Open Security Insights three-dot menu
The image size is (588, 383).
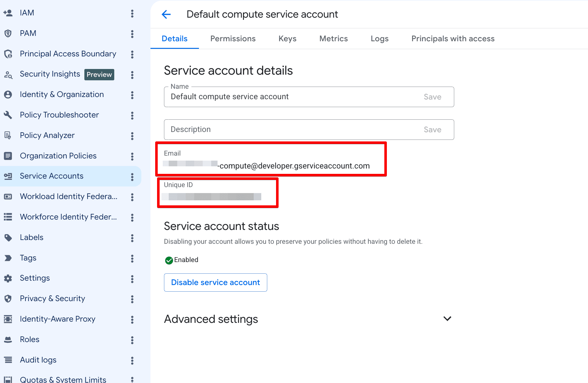coord(132,75)
